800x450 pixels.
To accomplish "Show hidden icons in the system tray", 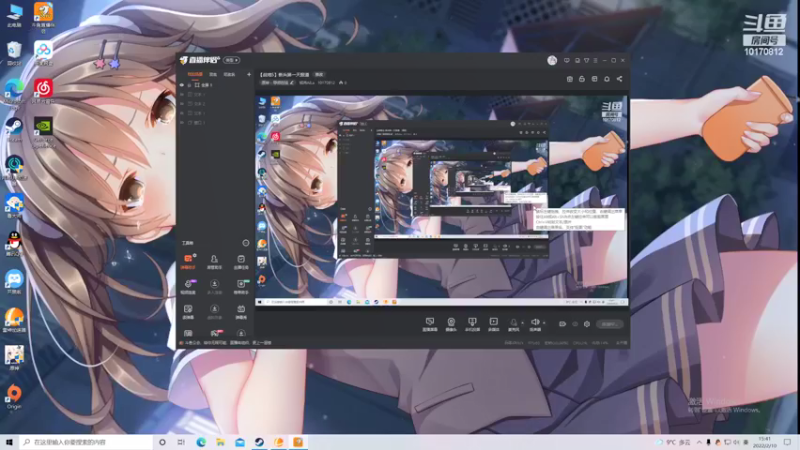I will tap(699, 442).
